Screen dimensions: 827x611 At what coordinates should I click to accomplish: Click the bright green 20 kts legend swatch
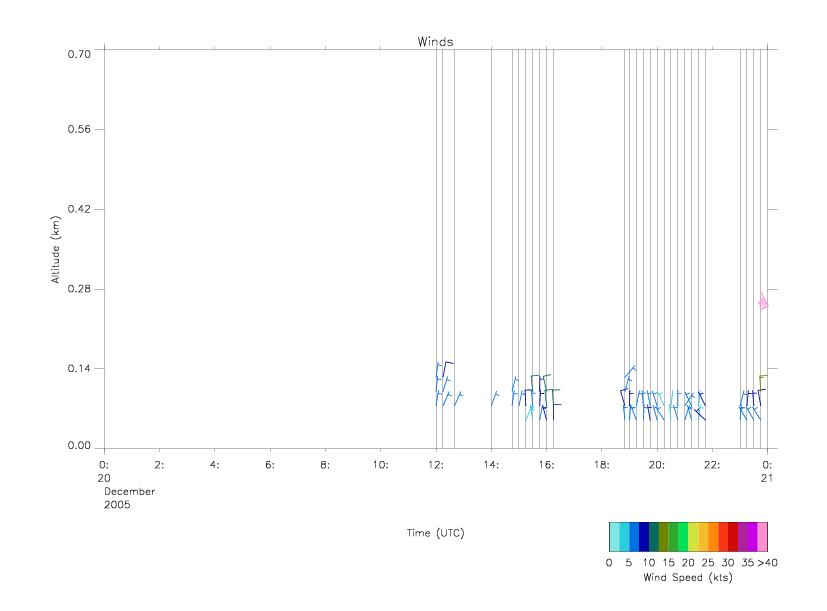coord(684,537)
